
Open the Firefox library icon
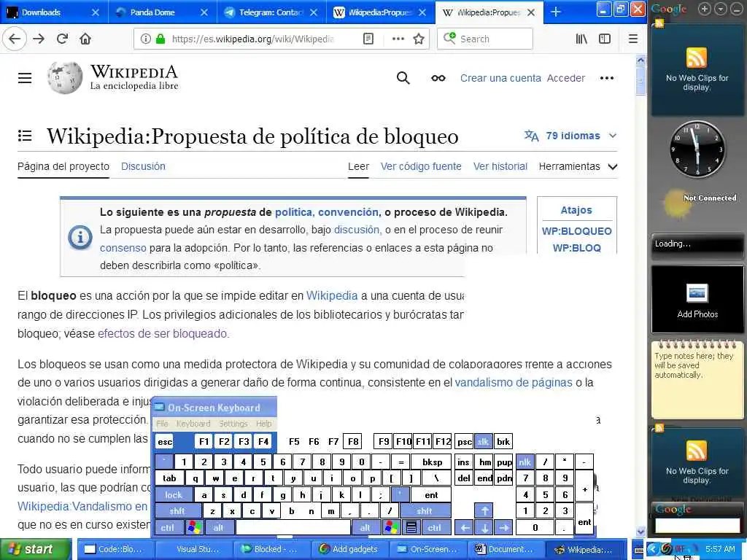click(581, 39)
